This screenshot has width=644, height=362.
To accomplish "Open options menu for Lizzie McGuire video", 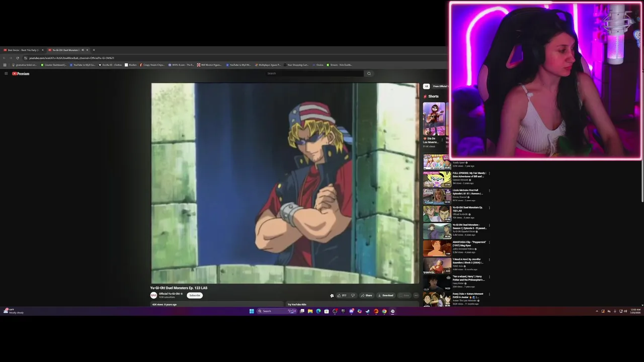I will 489,191.
